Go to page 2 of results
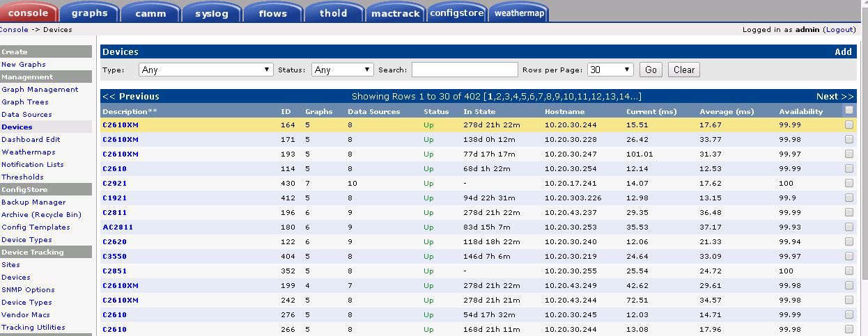Image resolution: width=868 pixels, height=336 pixels. 499,97
